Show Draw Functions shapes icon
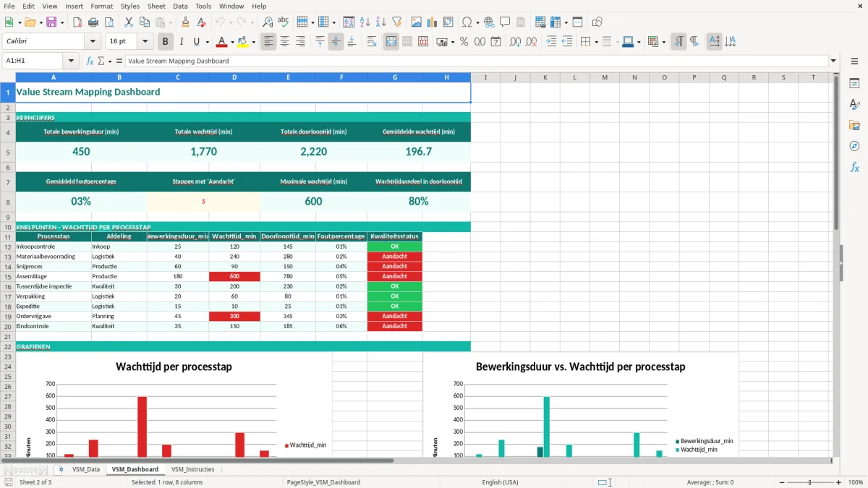This screenshot has height=488, width=868. [597, 22]
